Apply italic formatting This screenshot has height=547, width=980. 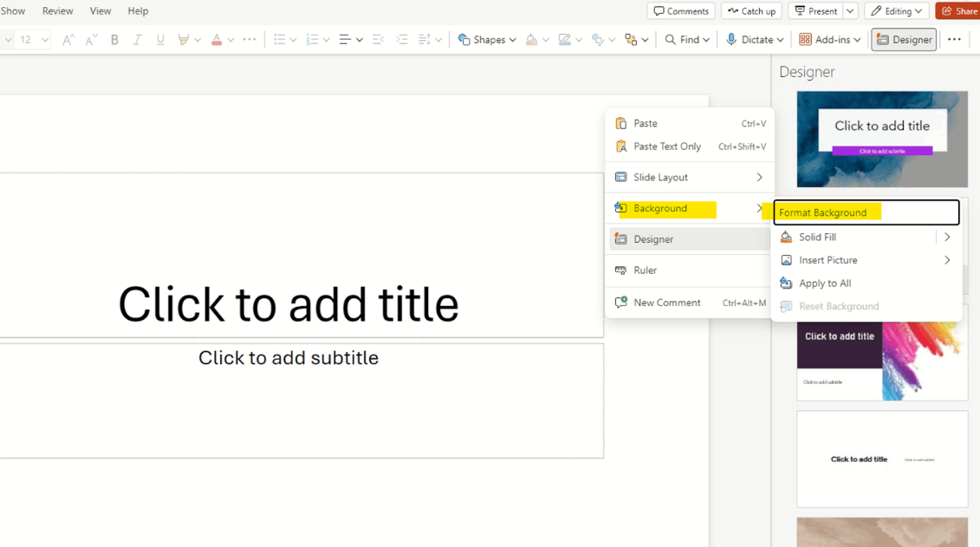(x=137, y=39)
